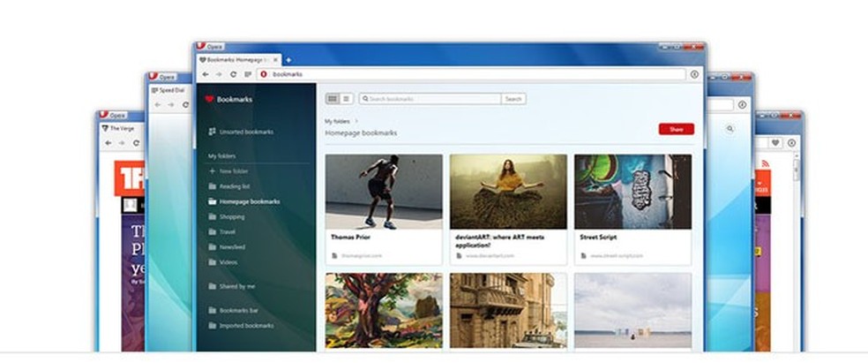The width and height of the screenshot is (868, 363).
Task: Click the Search button
Action: click(513, 99)
